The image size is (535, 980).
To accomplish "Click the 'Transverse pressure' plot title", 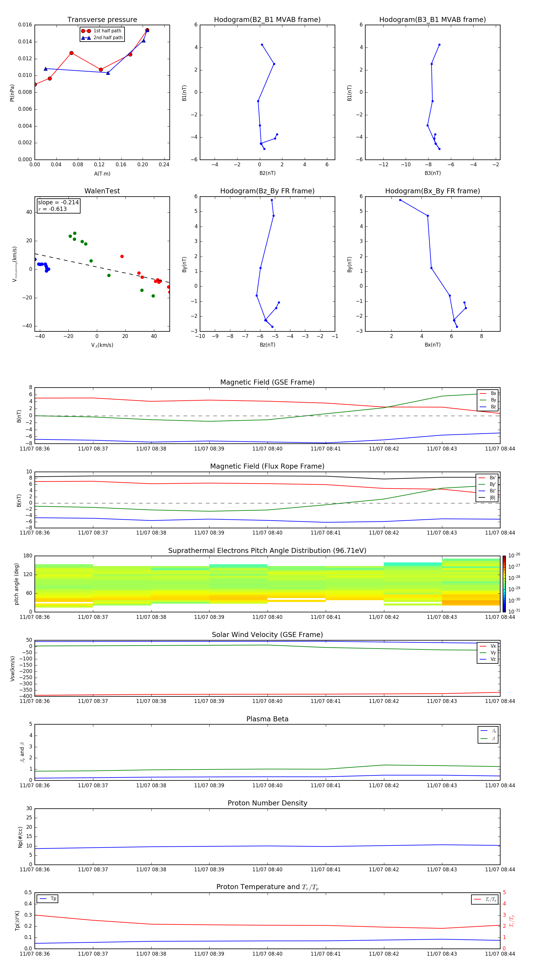I will pos(102,20).
